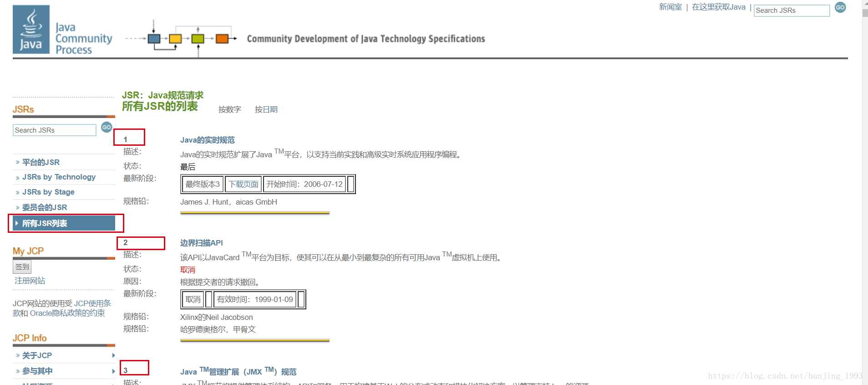This screenshot has width=868, height=385.
Task: Sort list by date 按日期
Action: tap(266, 110)
